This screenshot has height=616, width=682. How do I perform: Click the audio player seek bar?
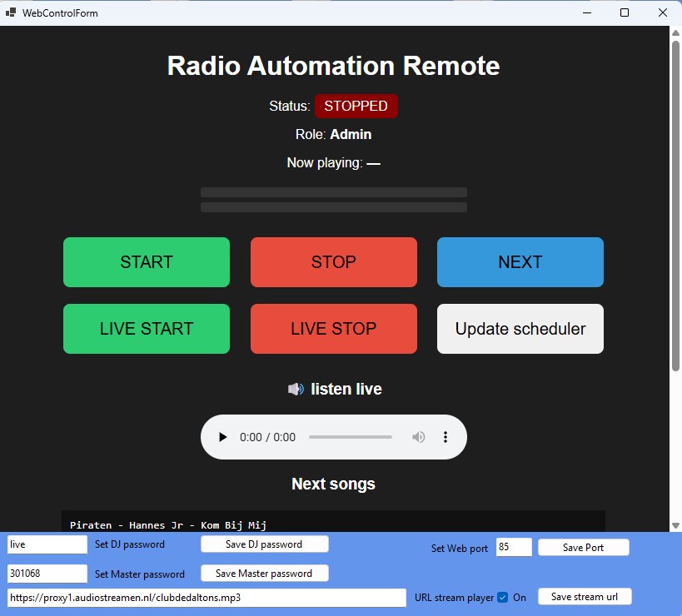tap(350, 437)
